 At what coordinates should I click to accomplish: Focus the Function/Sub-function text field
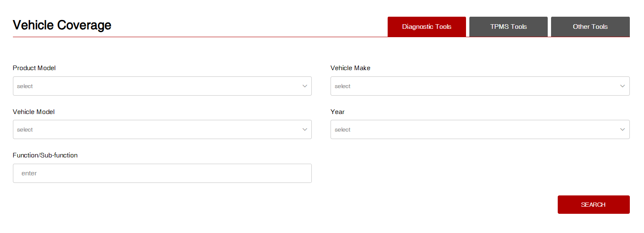point(162,173)
